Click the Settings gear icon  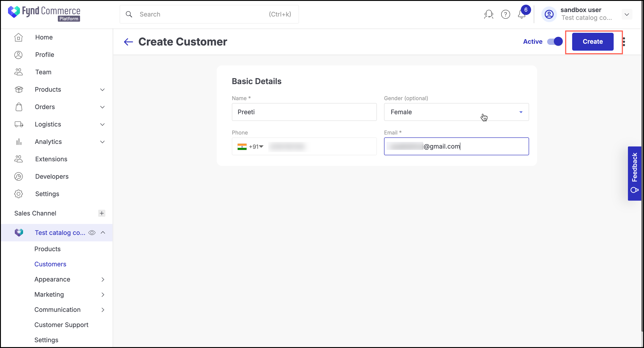point(19,194)
